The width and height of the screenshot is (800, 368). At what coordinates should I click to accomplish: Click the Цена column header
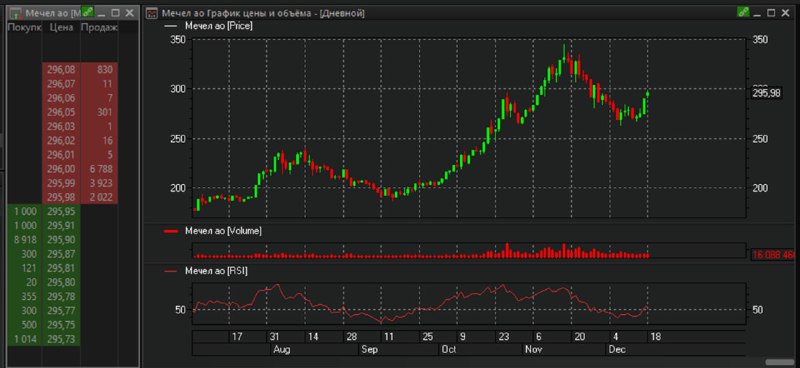[61, 28]
